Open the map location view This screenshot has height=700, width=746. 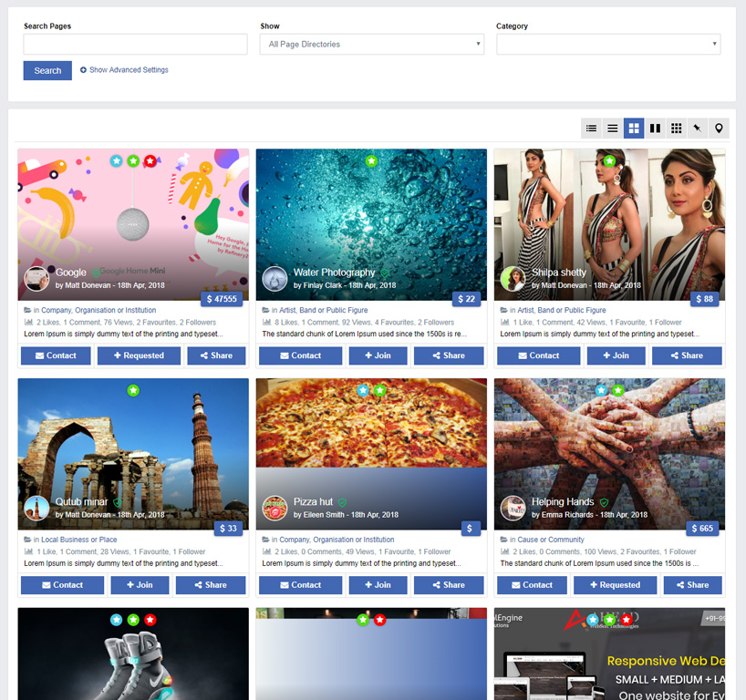pyautogui.click(x=719, y=129)
